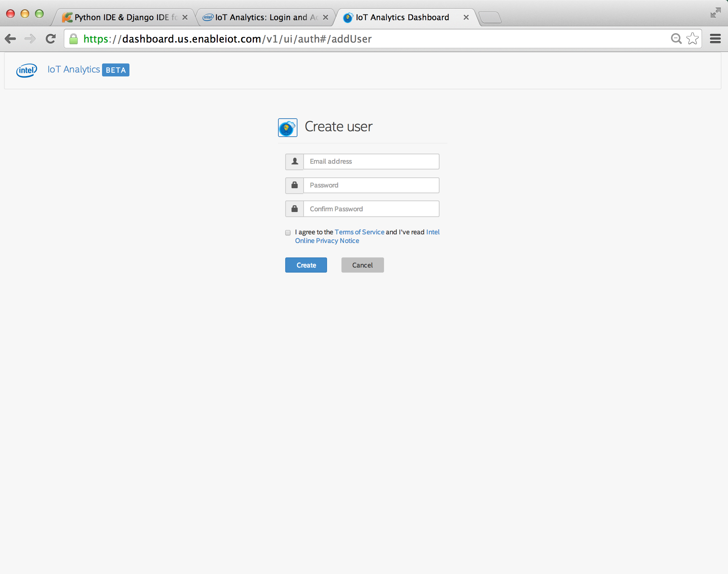The height and width of the screenshot is (574, 728).
Task: Click the lock icon in confirm password field
Action: pyautogui.click(x=294, y=209)
